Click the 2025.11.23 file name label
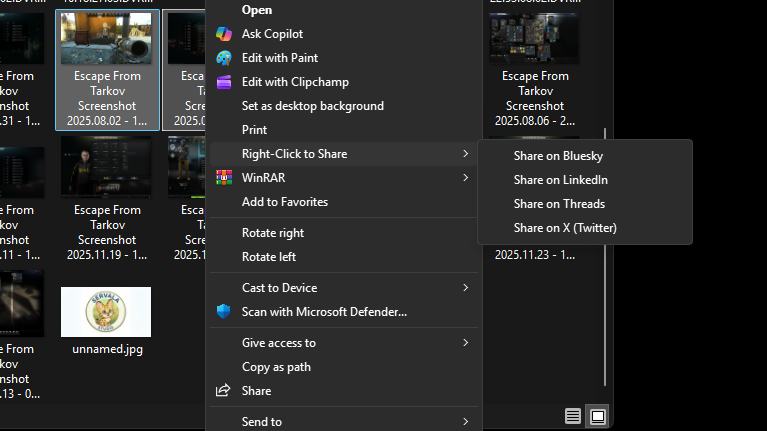The width and height of the screenshot is (767, 431). [535, 255]
